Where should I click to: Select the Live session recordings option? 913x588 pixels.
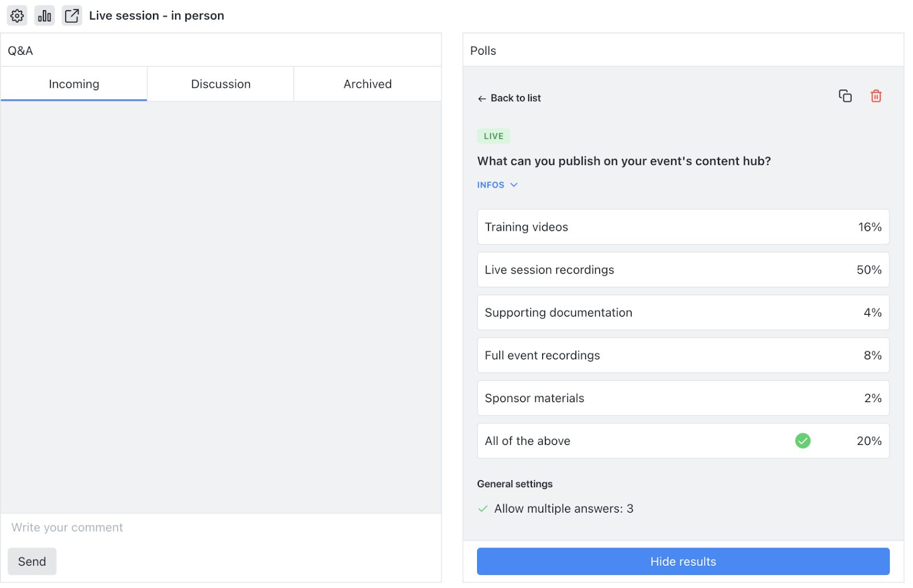(x=683, y=270)
